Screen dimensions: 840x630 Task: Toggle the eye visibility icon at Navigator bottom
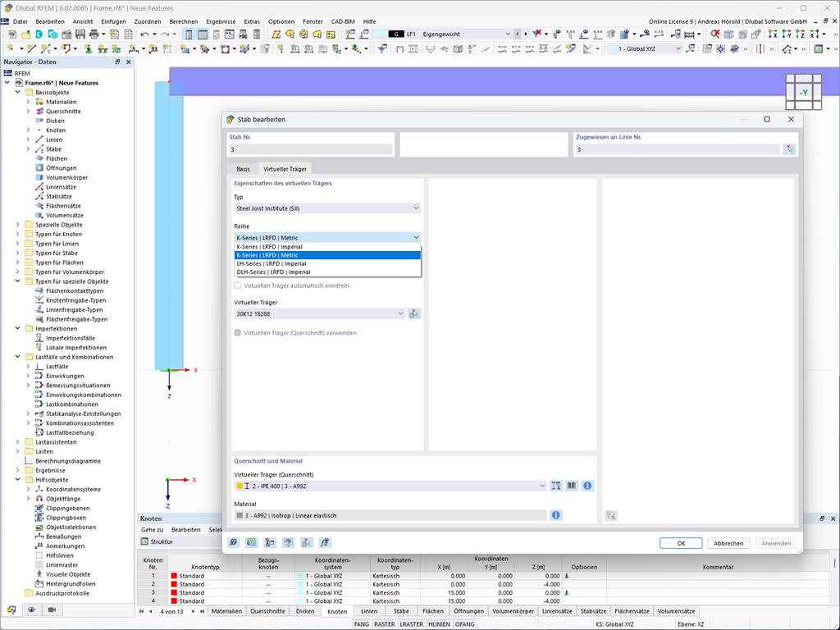pyautogui.click(x=32, y=609)
